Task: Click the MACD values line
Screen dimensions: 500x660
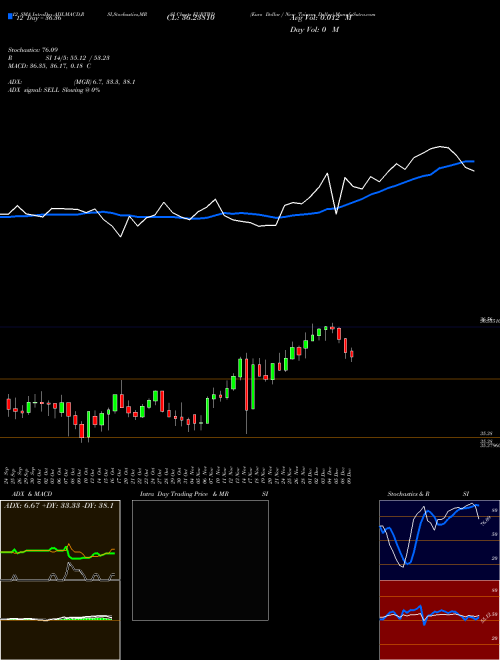Action: pyautogui.click(x=49, y=66)
